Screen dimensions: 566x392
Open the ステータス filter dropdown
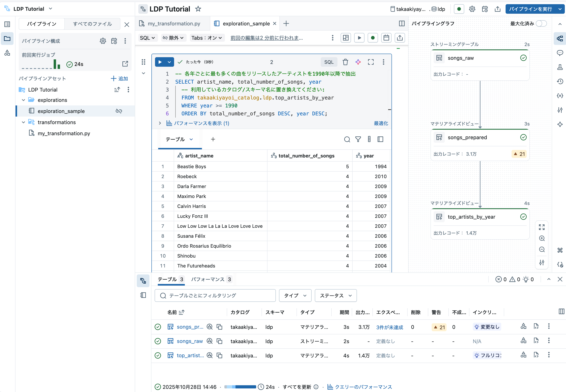tap(335, 295)
